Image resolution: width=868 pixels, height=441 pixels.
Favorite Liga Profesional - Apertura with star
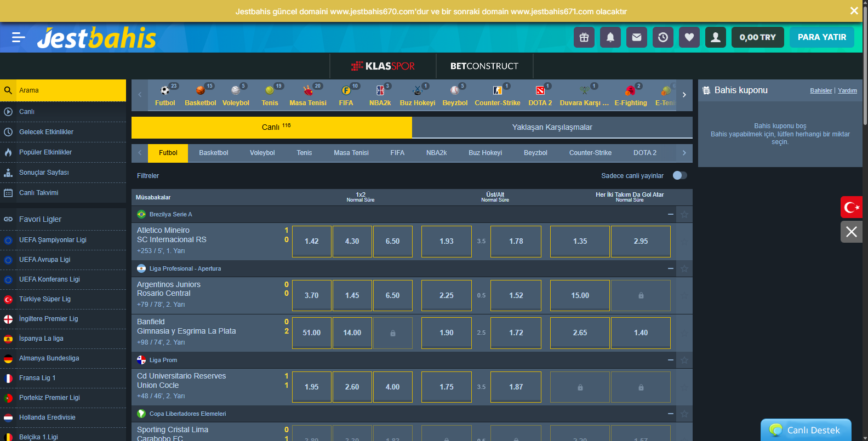click(684, 268)
